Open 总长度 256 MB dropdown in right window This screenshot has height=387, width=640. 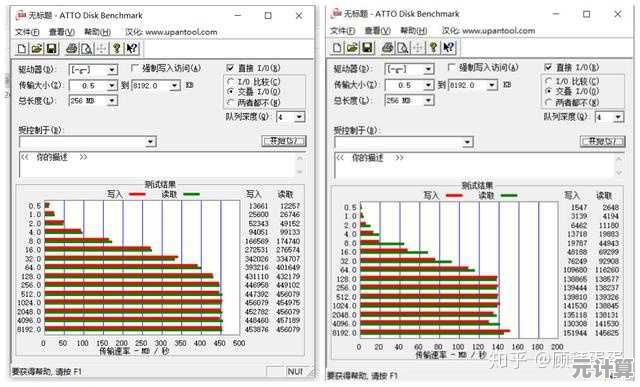tap(428, 100)
